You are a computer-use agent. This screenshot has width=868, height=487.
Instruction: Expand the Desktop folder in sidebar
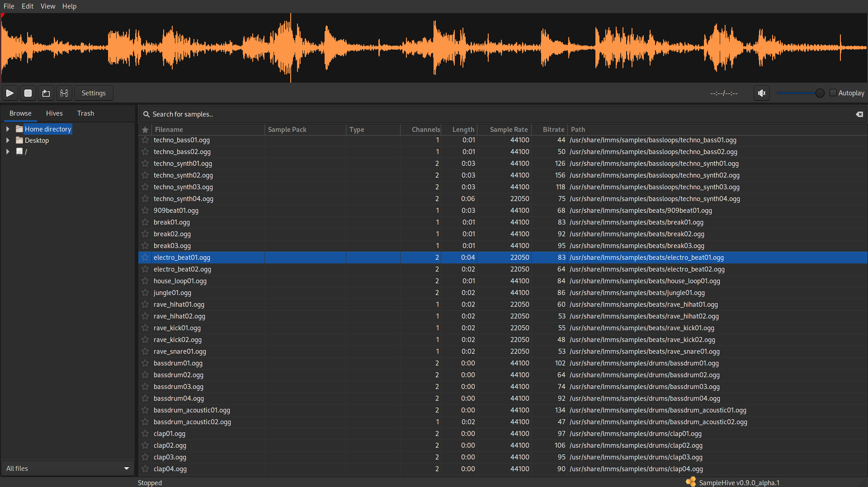pos(7,140)
